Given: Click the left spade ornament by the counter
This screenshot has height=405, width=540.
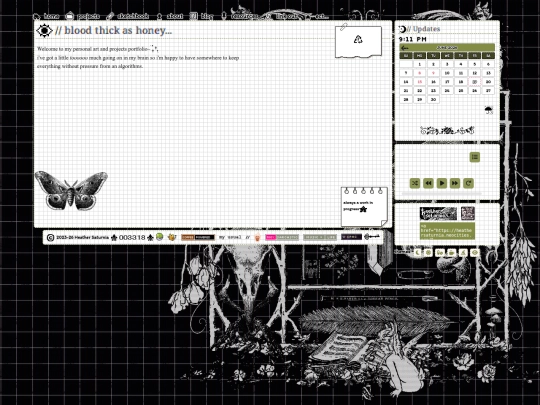Looking at the screenshot, I should pyautogui.click(x=114, y=238).
